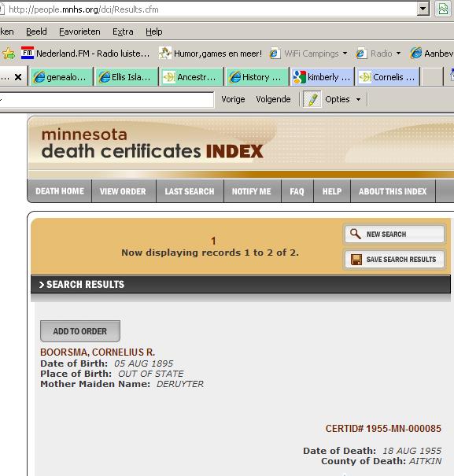Viewport: 454px width, 476px height.
Task: Open the Nederland.FM radio bookmark icon
Action: coord(28,53)
